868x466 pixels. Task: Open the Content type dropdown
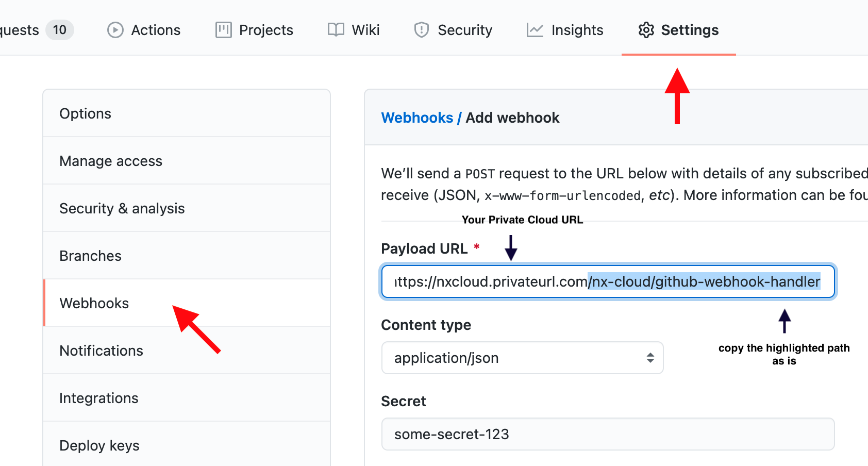[x=522, y=358]
